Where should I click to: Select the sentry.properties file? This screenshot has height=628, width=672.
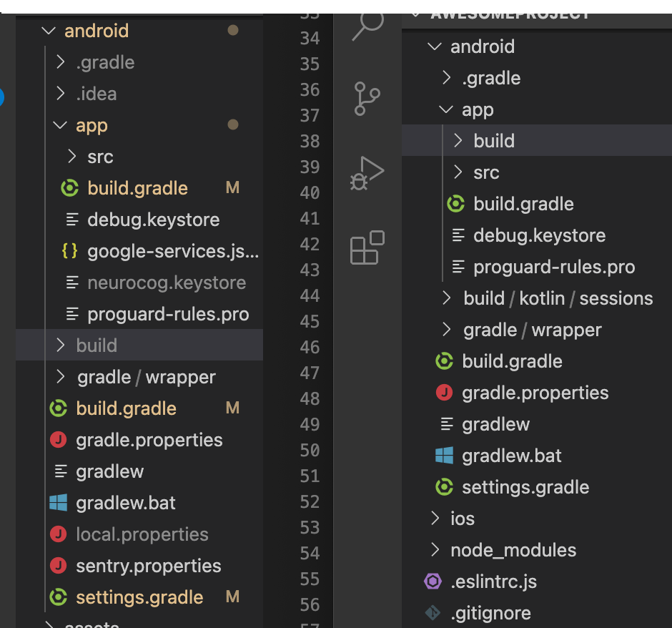point(149,565)
